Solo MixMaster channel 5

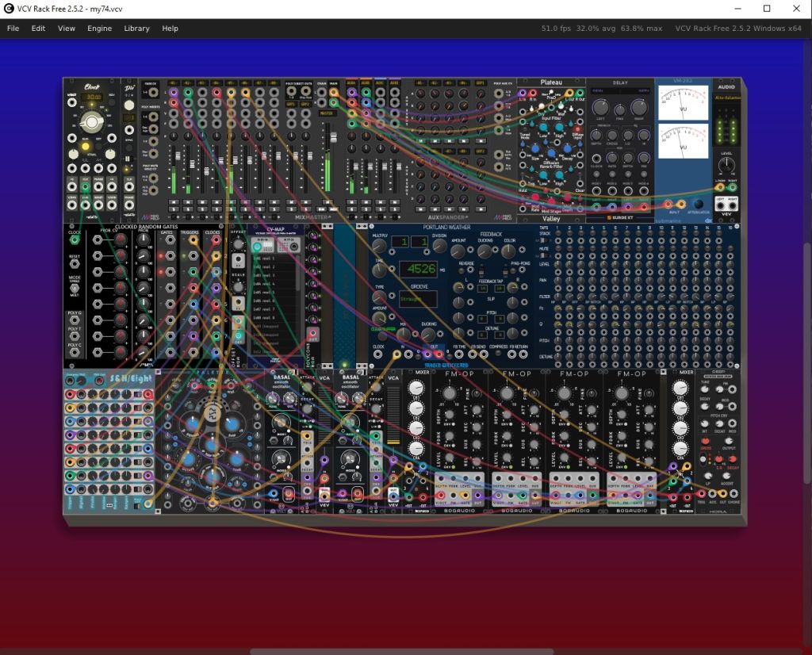pyautogui.click(x=232, y=209)
